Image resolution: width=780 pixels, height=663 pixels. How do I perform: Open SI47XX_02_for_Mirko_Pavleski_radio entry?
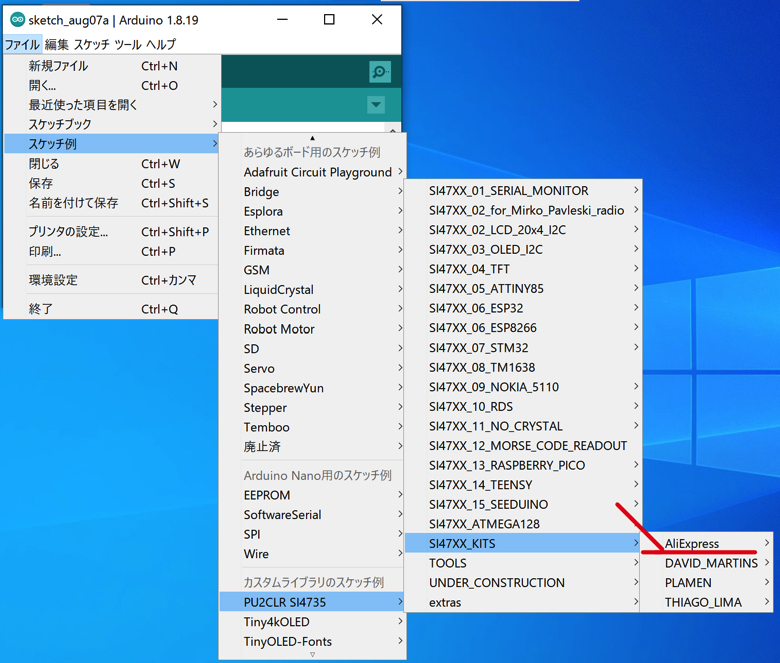[x=523, y=210]
